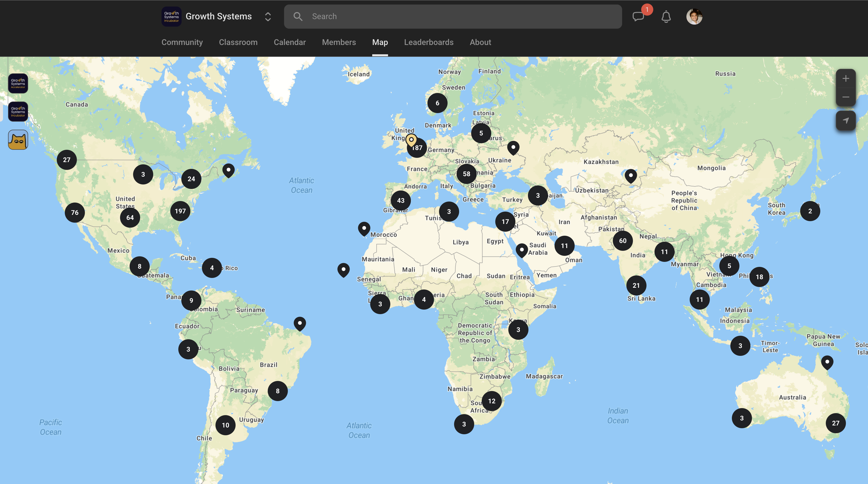Click the locate-me arrow button

(845, 121)
